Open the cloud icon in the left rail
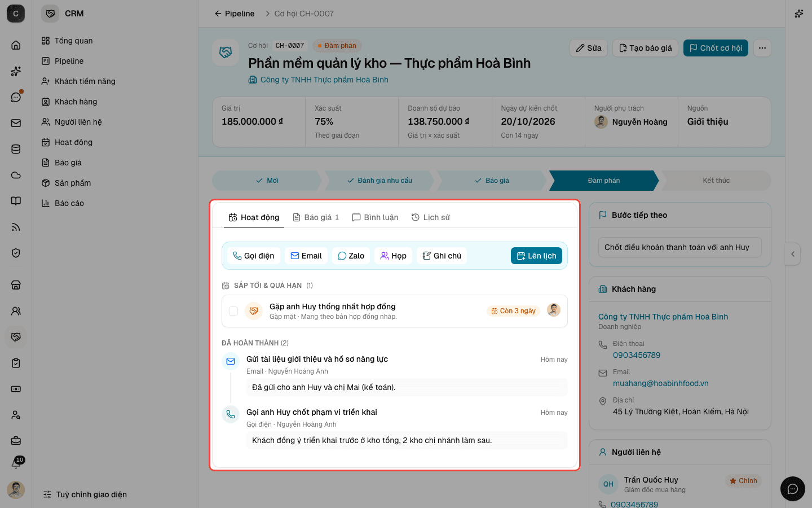Viewport: 812px width, 508px height. coord(16,175)
